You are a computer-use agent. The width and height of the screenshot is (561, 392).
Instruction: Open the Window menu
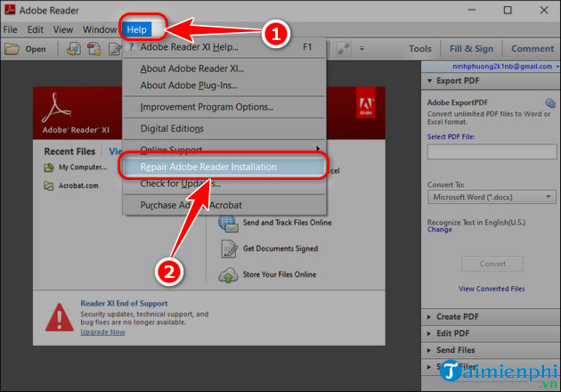point(100,29)
